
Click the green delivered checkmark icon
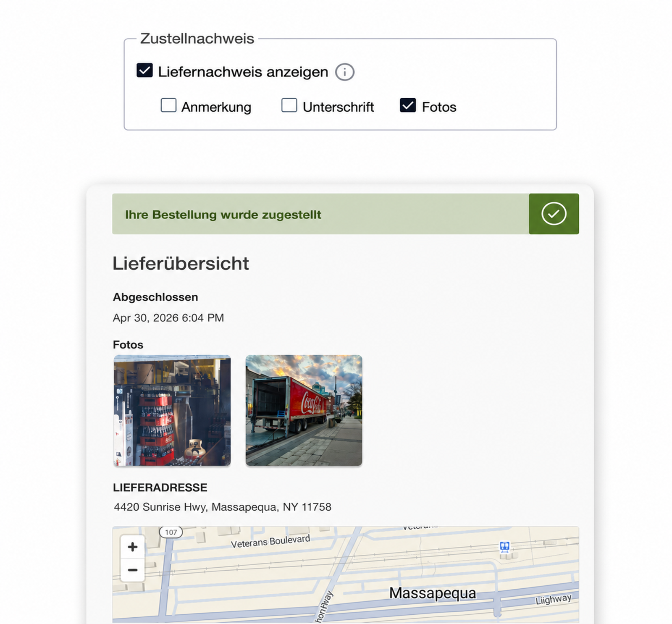click(554, 214)
